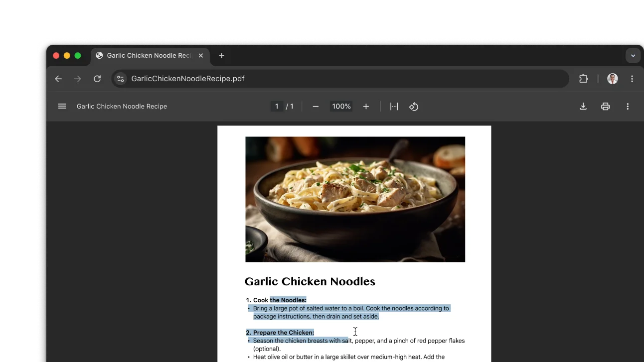Image resolution: width=644 pixels, height=362 pixels.
Task: Open the PDF document outline menu
Action: pyautogui.click(x=62, y=106)
